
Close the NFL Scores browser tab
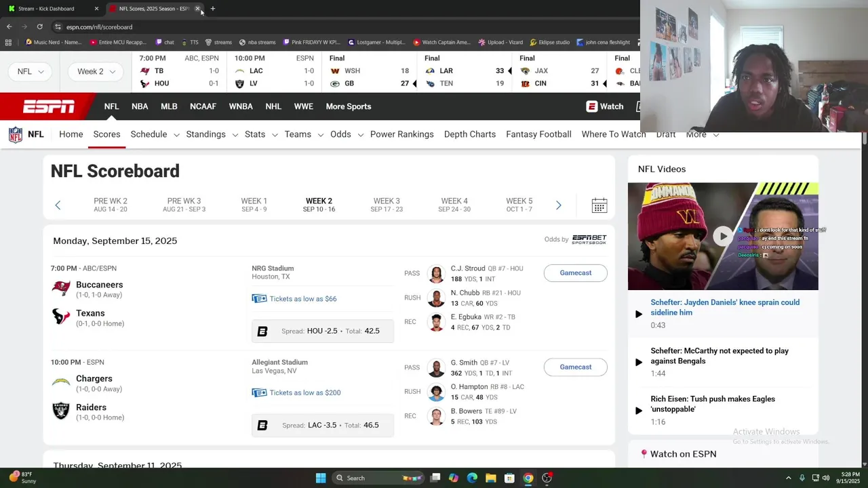tap(197, 9)
